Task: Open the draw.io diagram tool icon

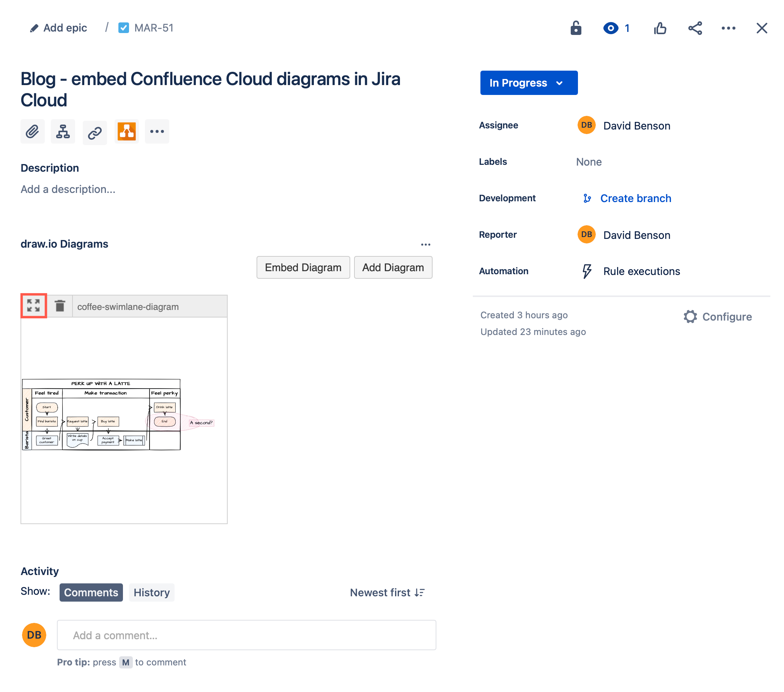Action: point(127,132)
